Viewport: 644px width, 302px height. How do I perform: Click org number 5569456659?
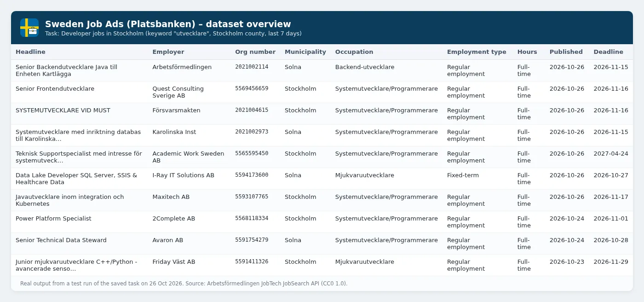pyautogui.click(x=252, y=89)
